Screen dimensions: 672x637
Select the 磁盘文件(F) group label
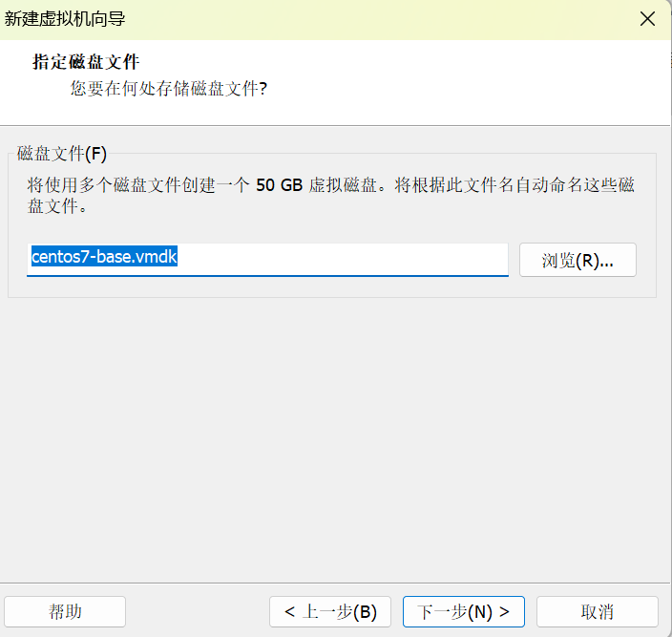(x=62, y=154)
